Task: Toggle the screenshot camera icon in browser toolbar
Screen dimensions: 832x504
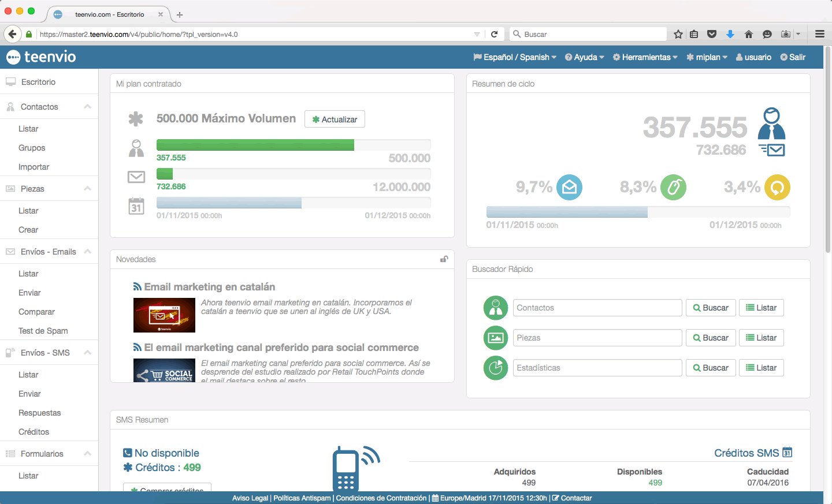Action: [x=785, y=34]
